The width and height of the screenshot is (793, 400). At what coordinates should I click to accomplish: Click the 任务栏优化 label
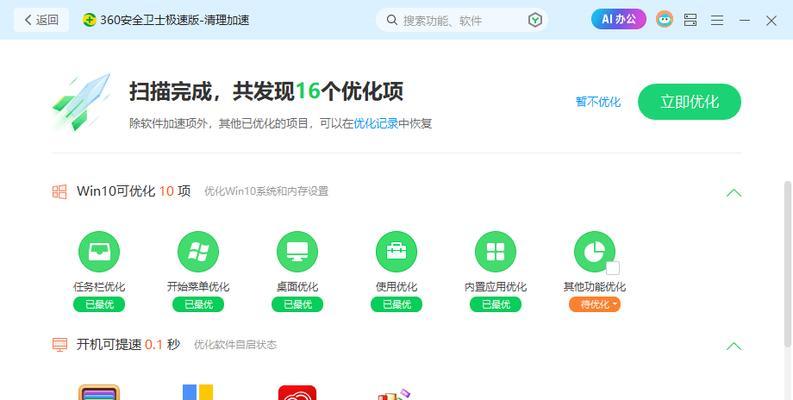tap(99, 287)
